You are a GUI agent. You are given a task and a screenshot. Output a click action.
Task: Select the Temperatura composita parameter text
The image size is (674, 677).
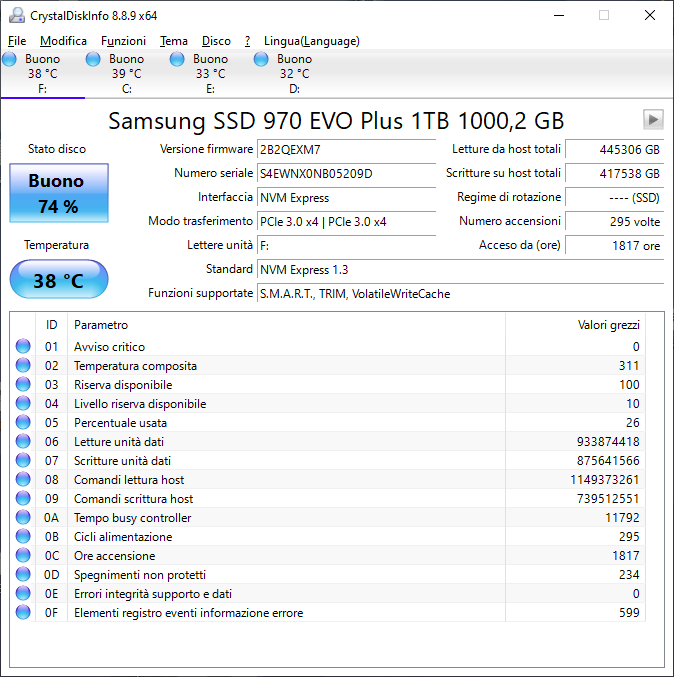pos(135,366)
